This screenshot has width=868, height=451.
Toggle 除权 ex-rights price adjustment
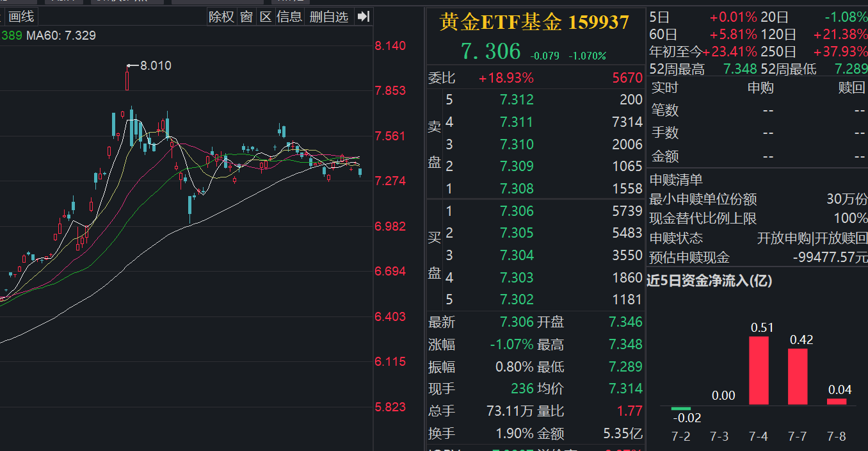[221, 17]
